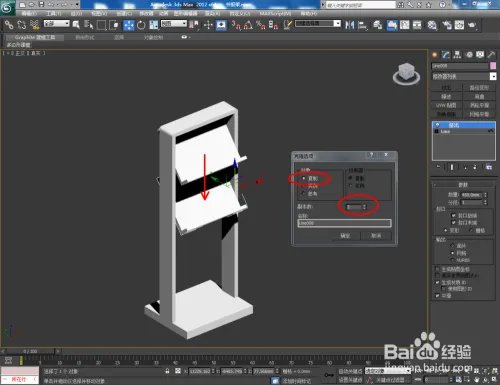Select the Link tool in main toolbar
Screen dimensions: 500x385
click(9, 25)
